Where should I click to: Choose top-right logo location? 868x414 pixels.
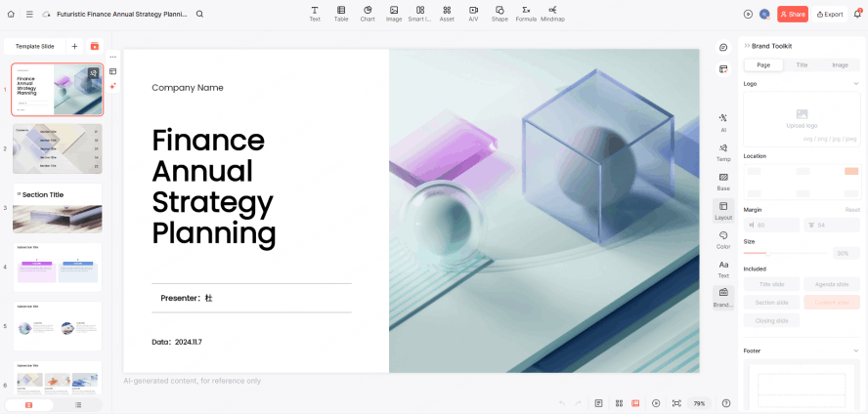[x=850, y=171]
